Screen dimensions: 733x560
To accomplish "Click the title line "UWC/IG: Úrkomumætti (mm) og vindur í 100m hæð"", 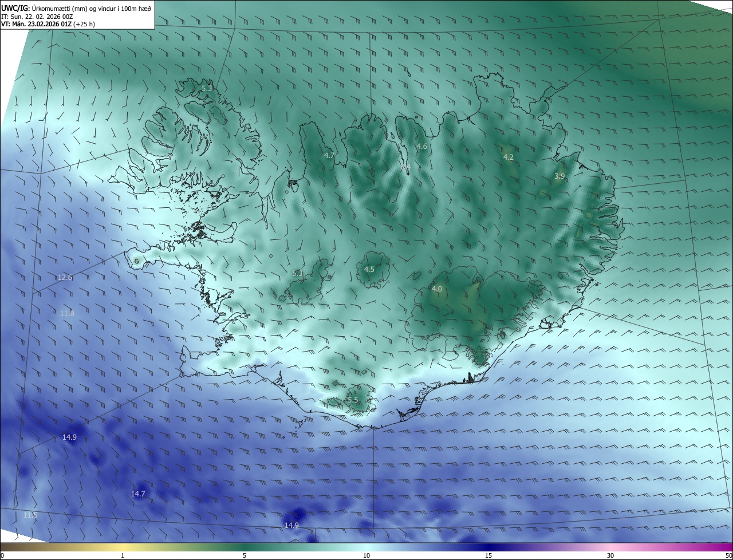I will [76, 8].
